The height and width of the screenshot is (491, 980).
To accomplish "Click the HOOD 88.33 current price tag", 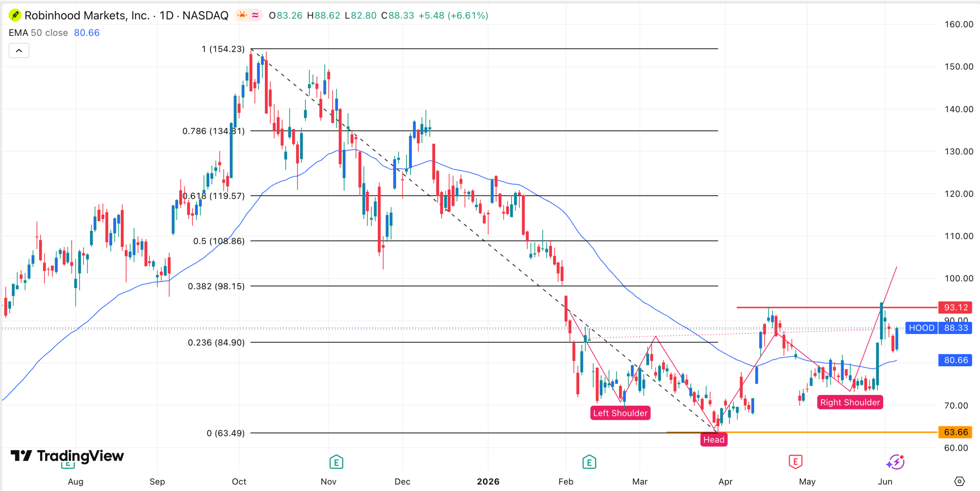I will tap(939, 328).
